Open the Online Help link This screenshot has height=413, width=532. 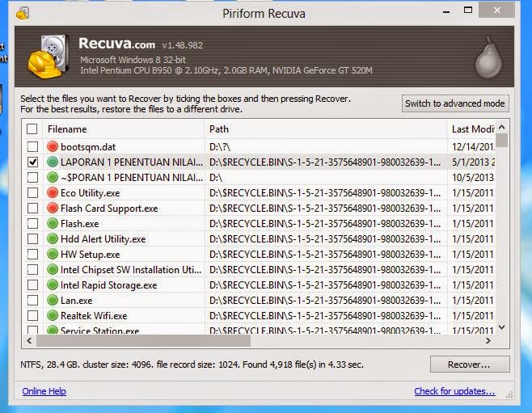pyautogui.click(x=44, y=391)
